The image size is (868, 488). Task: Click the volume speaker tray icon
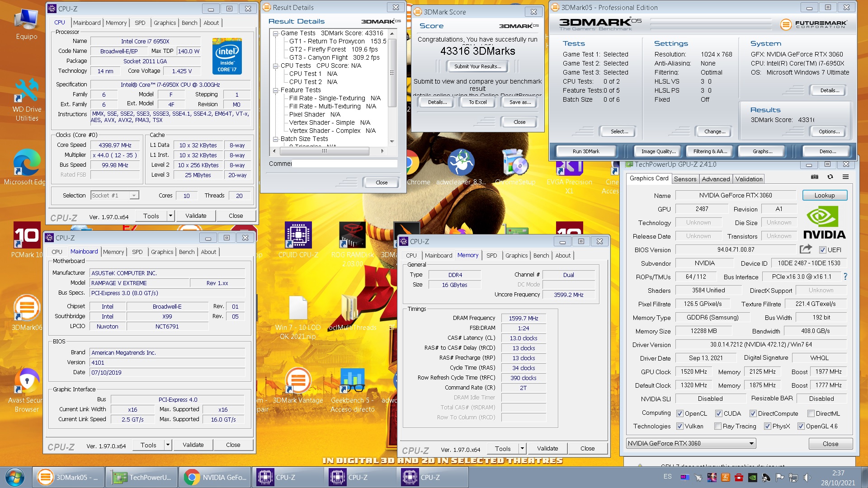pos(807,477)
